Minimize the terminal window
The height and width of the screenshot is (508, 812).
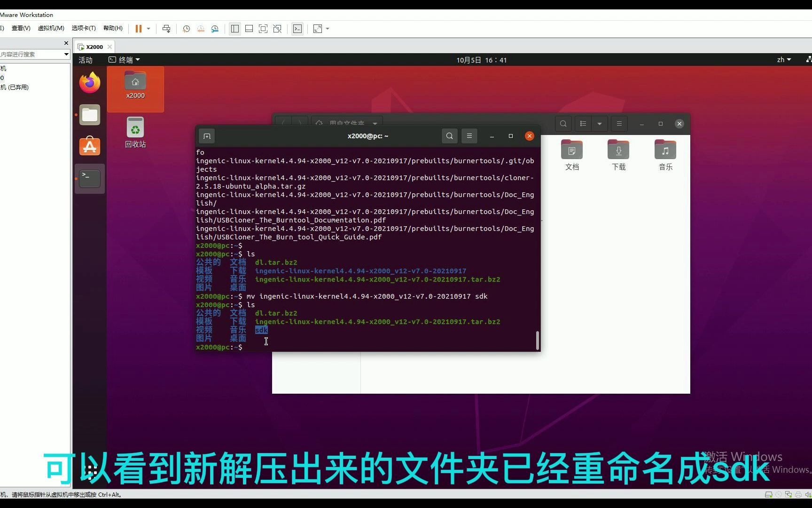[x=492, y=136]
